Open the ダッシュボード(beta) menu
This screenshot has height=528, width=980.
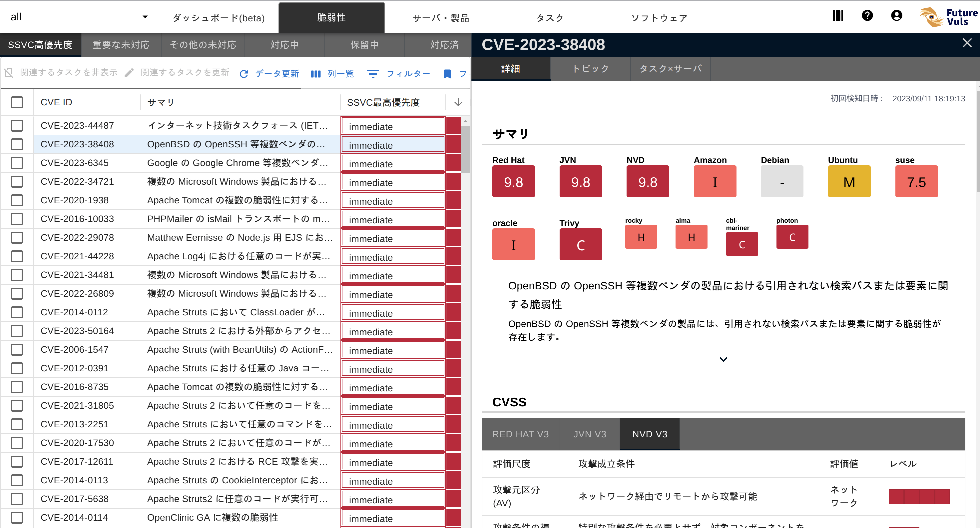pyautogui.click(x=219, y=18)
